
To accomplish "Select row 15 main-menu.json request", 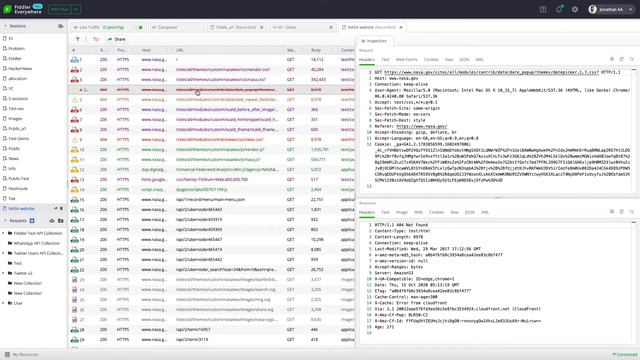I will point(212,200).
